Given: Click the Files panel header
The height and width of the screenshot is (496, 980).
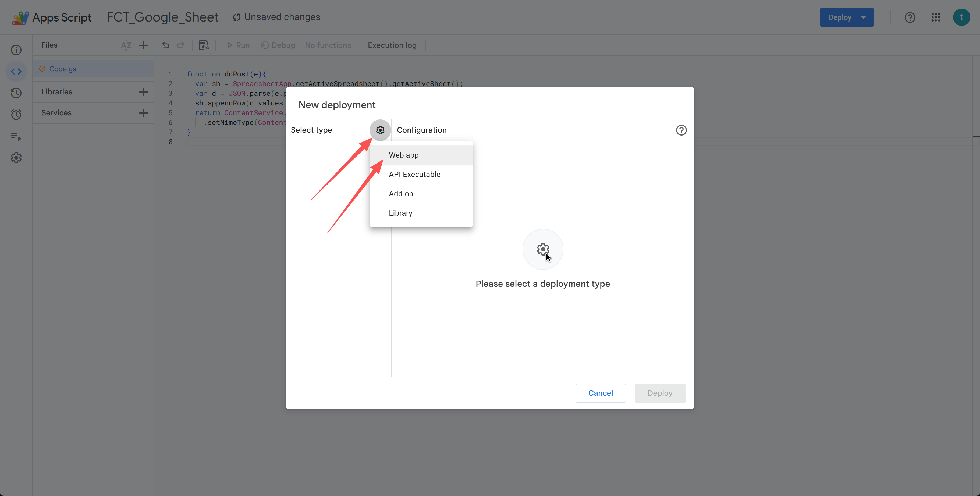Looking at the screenshot, I should (x=49, y=45).
